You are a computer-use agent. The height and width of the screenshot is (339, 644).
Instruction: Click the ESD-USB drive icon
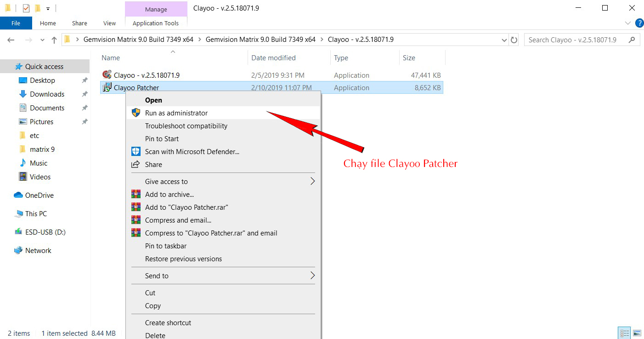point(18,232)
